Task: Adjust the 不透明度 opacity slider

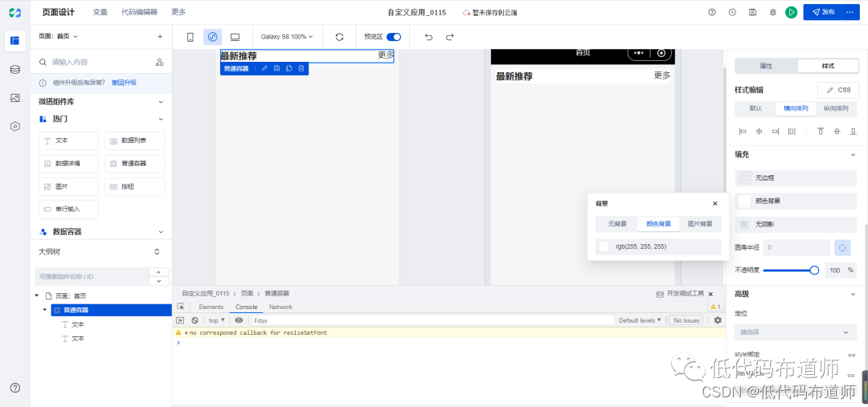Action: coord(789,271)
